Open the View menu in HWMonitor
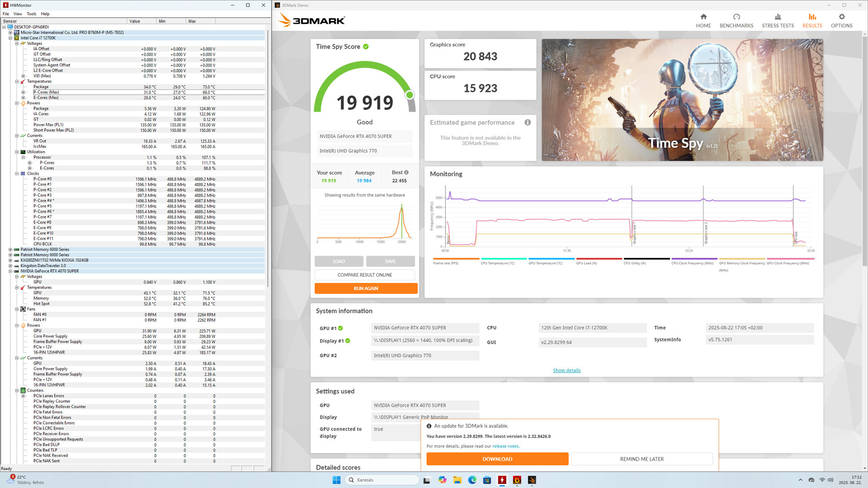Image resolution: width=868 pixels, height=488 pixels. [18, 14]
